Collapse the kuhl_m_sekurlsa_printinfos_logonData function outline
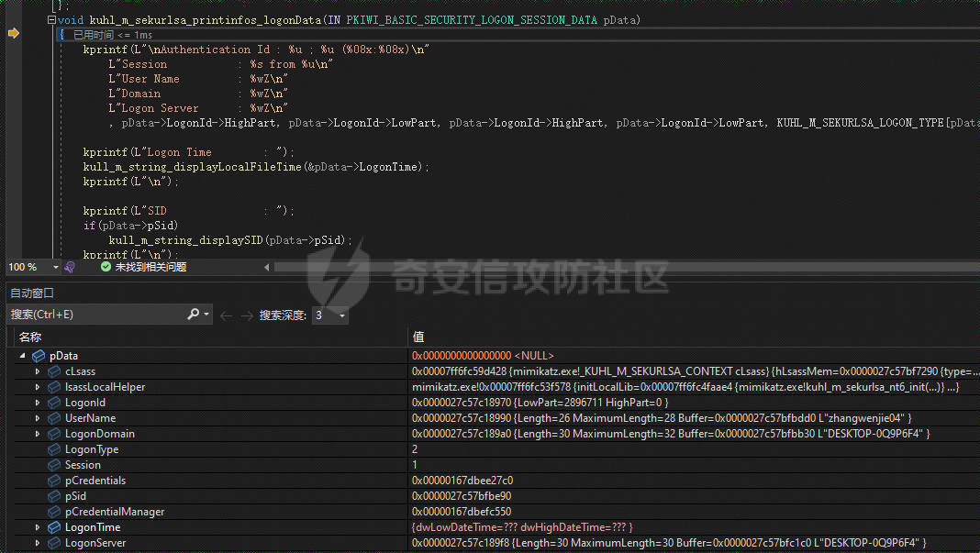 pyautogui.click(x=52, y=20)
